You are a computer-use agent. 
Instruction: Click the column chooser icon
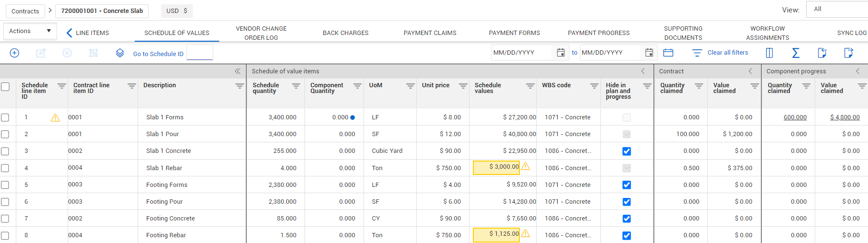pos(769,53)
